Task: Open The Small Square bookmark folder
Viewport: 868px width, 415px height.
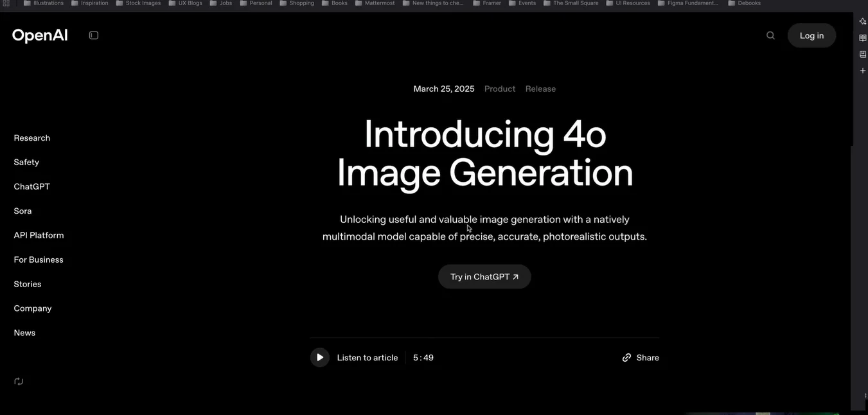Action: pos(571,3)
